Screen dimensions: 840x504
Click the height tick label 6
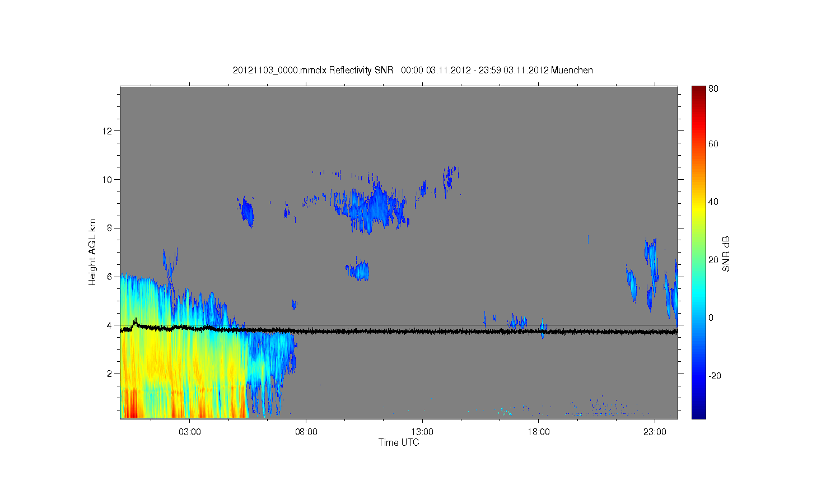coord(110,277)
